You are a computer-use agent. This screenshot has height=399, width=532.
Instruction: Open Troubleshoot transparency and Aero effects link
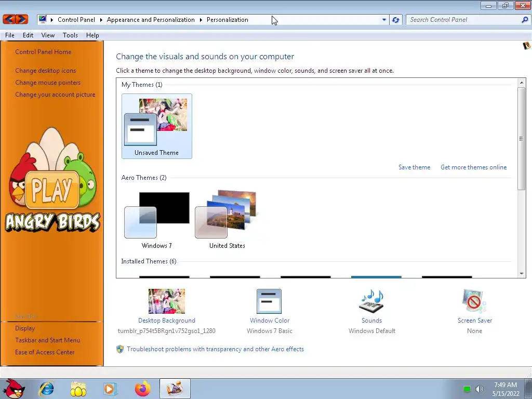[x=215, y=349]
